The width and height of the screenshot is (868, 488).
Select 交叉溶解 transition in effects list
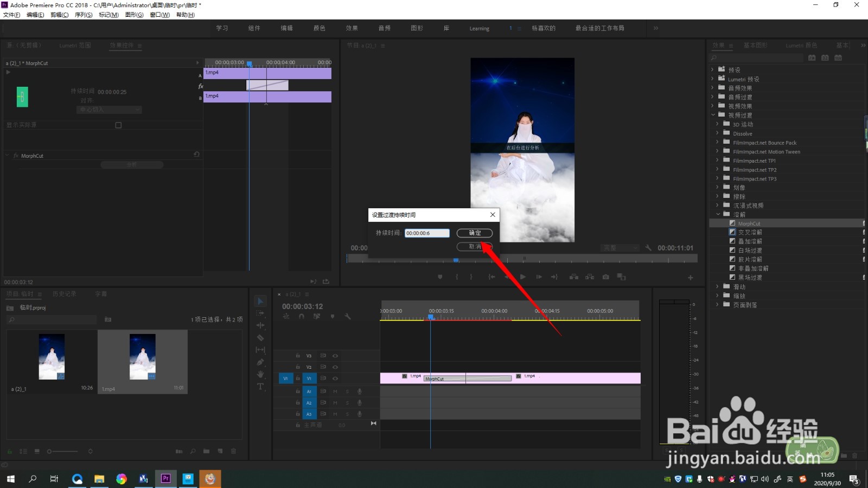(x=750, y=232)
